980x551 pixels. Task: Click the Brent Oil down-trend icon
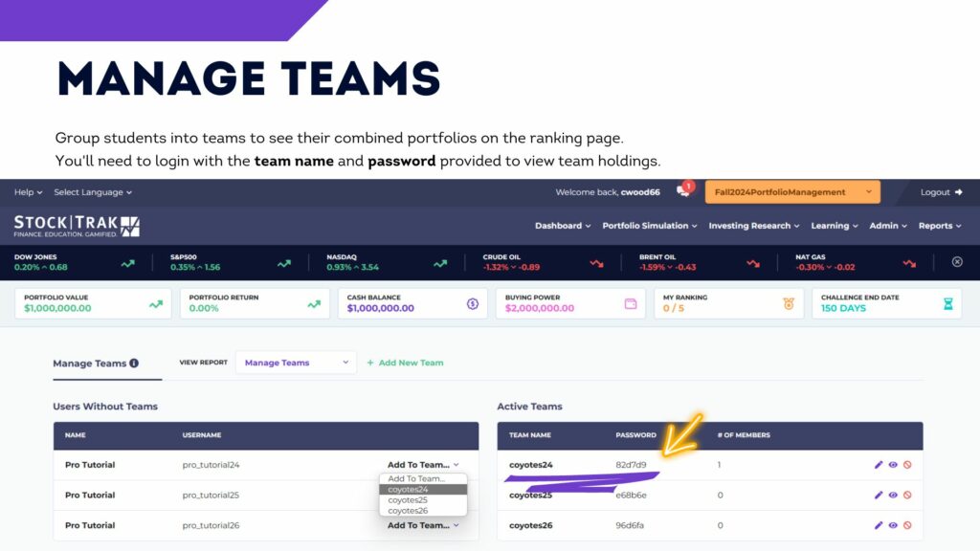tap(753, 264)
